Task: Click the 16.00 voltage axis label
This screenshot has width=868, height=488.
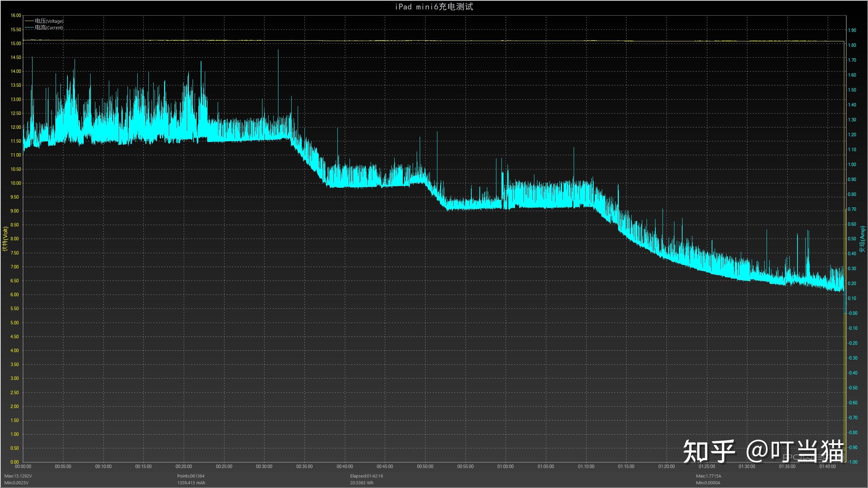Action: (x=16, y=16)
